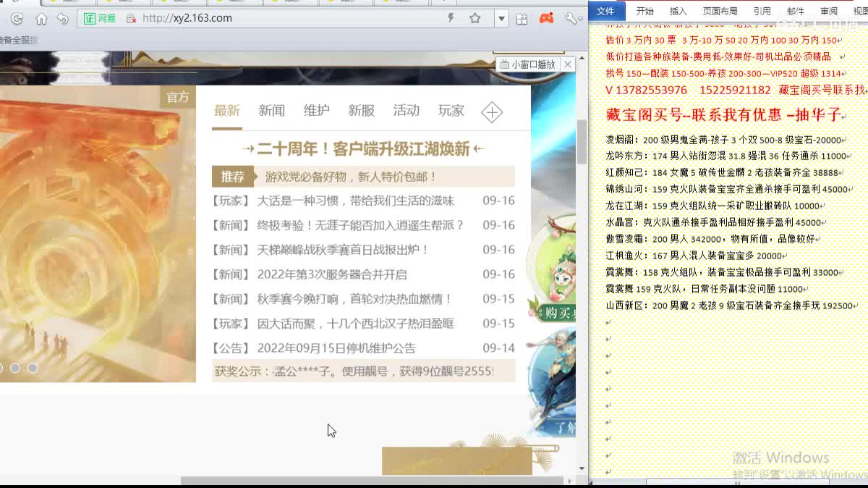Click the browser vertical scrollbar thumb
The width and height of the screenshot is (868, 488).
click(x=582, y=142)
